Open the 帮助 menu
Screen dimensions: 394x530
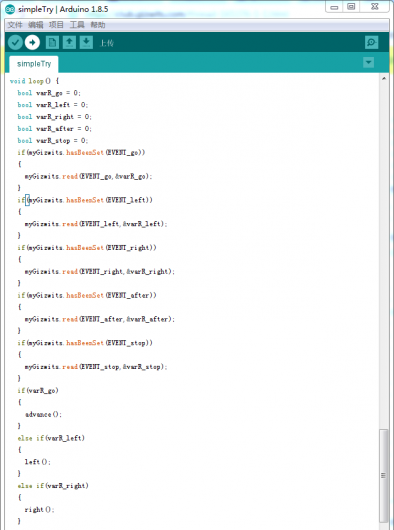point(98,25)
